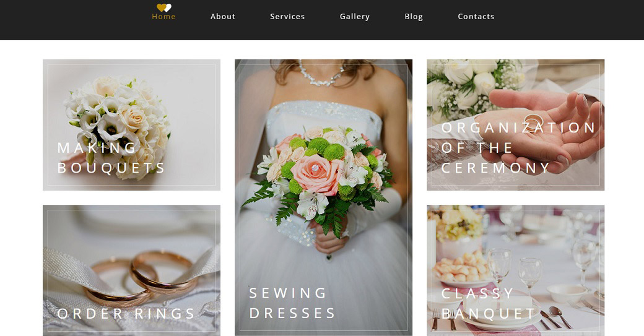Click Contacts in the navigation bar
This screenshot has width=644, height=336.
coord(476,17)
